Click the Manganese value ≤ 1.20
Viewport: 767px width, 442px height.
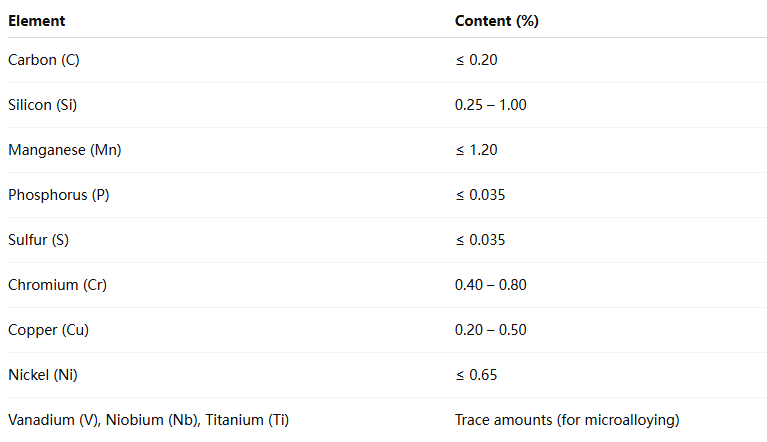pos(476,150)
